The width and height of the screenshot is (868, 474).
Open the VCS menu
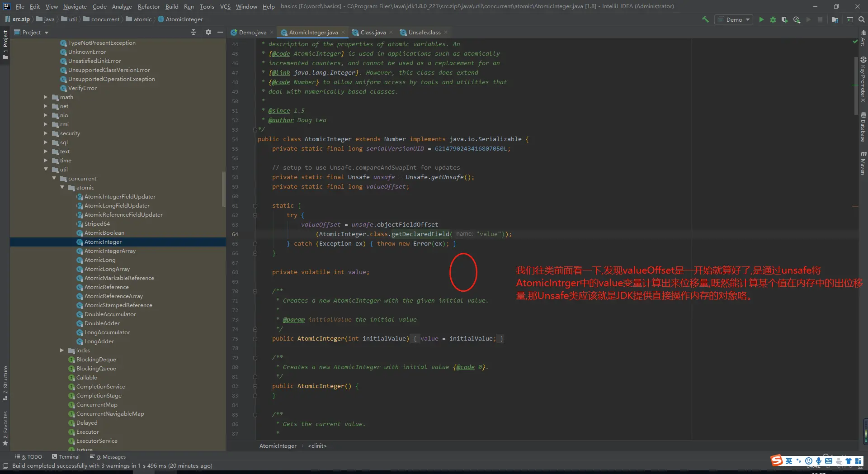tap(225, 6)
